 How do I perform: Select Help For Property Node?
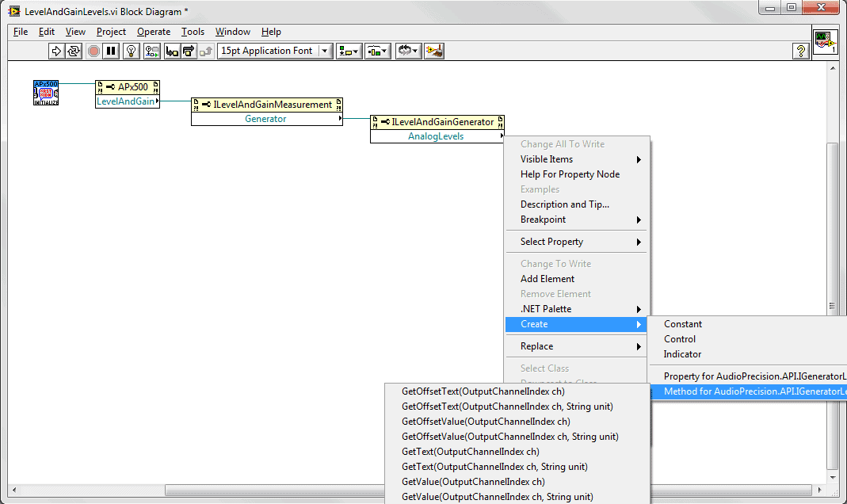[x=570, y=174]
